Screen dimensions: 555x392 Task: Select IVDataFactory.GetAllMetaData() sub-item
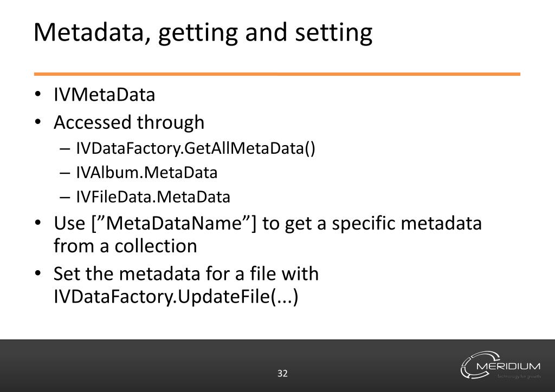pyautogui.click(x=196, y=148)
